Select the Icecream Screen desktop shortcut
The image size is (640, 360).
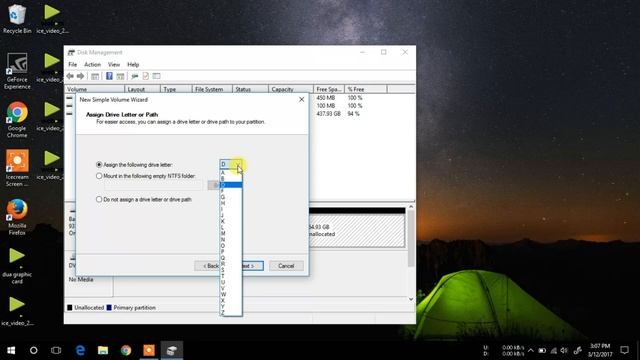pyautogui.click(x=17, y=168)
